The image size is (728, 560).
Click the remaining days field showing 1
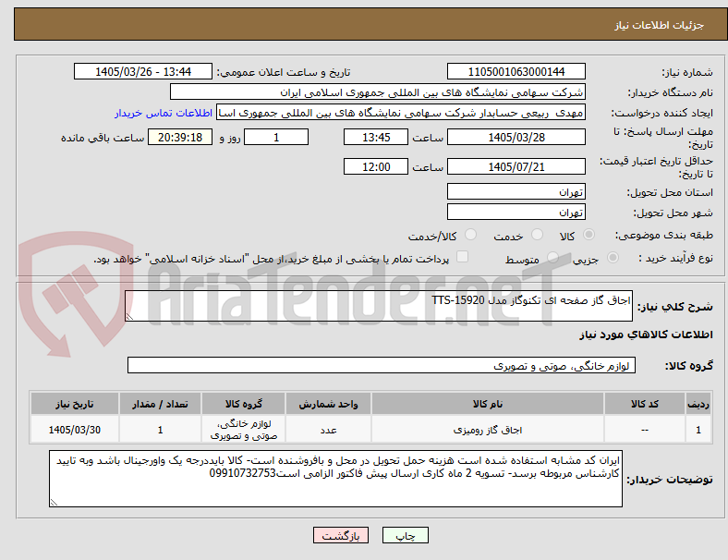pos(276,138)
